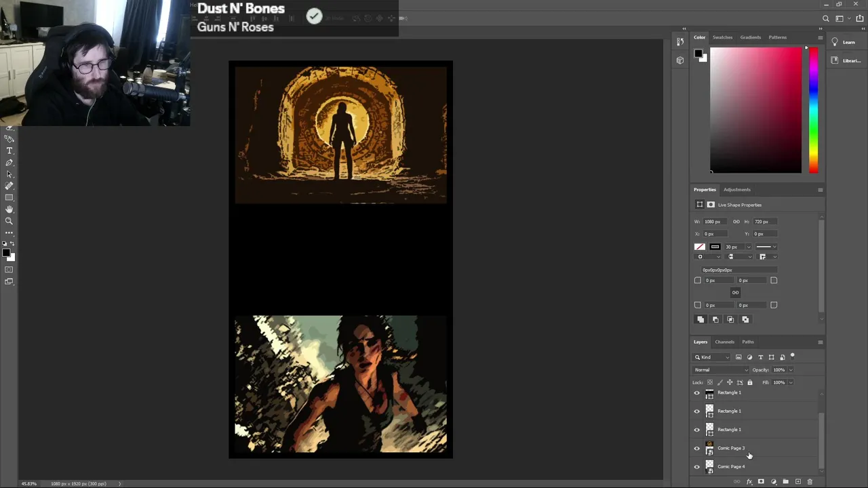
Task: Open the stroke width dropdown arrow
Action: pyautogui.click(x=749, y=247)
